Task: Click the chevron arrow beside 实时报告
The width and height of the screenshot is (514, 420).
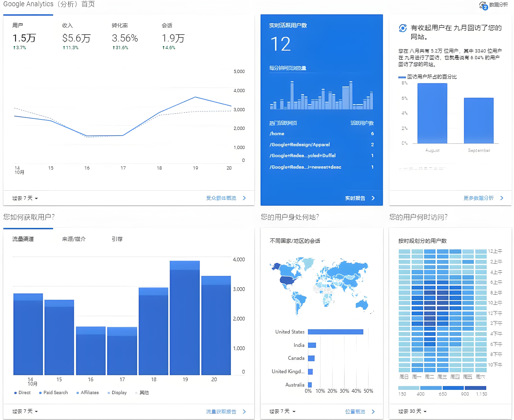Action: pyautogui.click(x=373, y=198)
